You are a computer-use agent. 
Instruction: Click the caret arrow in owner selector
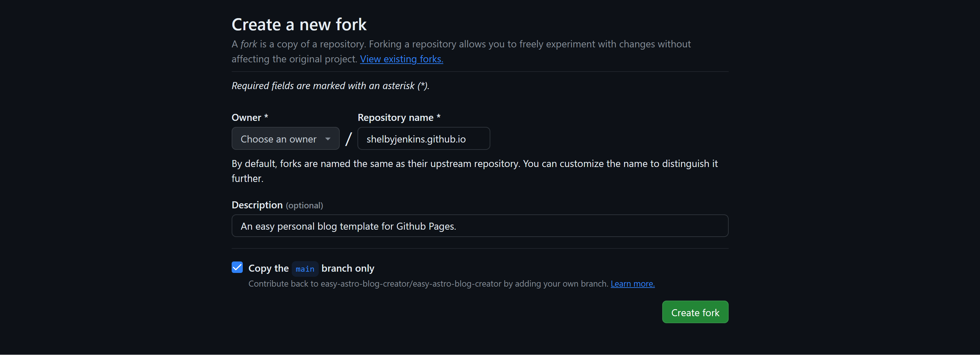(x=328, y=139)
